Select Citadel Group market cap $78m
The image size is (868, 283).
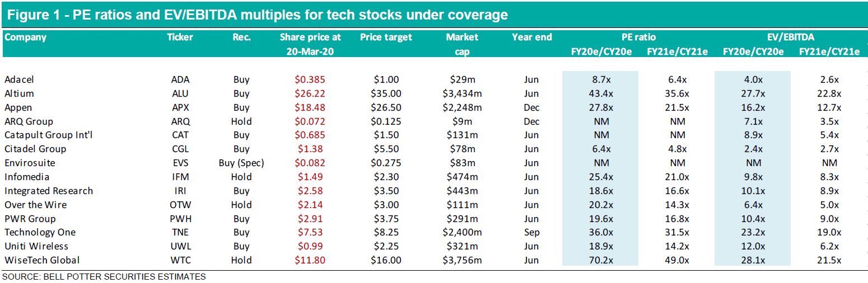coord(462,149)
